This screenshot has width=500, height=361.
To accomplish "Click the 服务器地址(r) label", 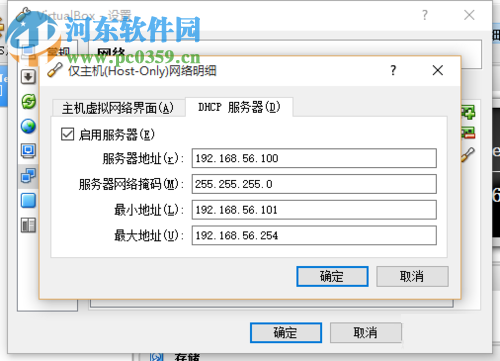I will click(x=143, y=158).
